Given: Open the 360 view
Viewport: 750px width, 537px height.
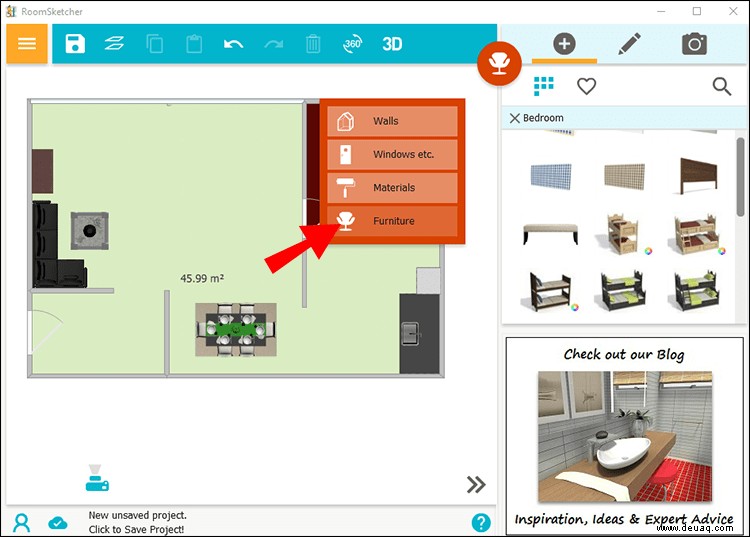Looking at the screenshot, I should [x=353, y=44].
